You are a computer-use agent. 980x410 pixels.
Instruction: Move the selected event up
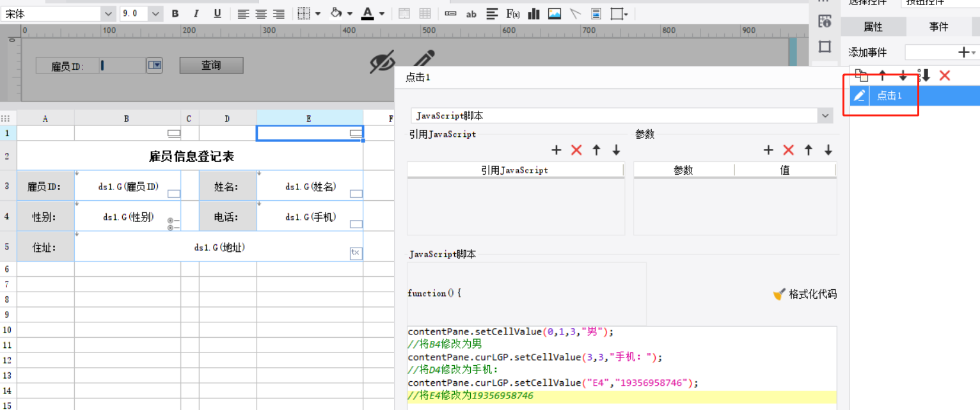tap(883, 75)
